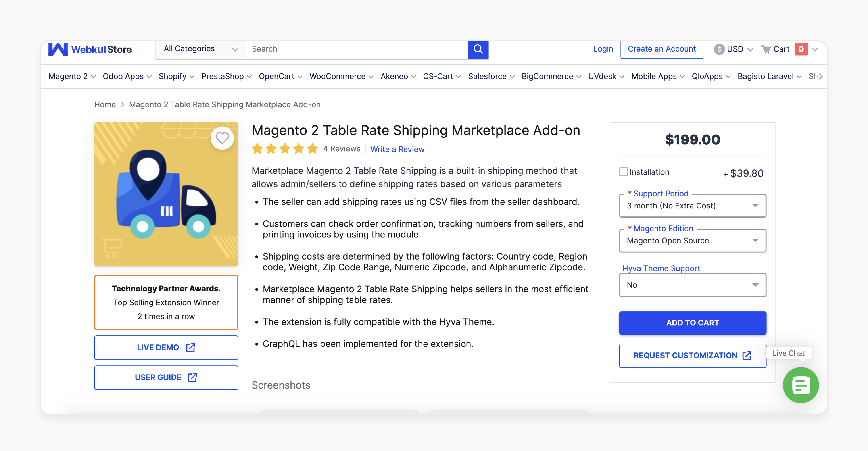Expand the BigCommerce menu

[x=551, y=77]
